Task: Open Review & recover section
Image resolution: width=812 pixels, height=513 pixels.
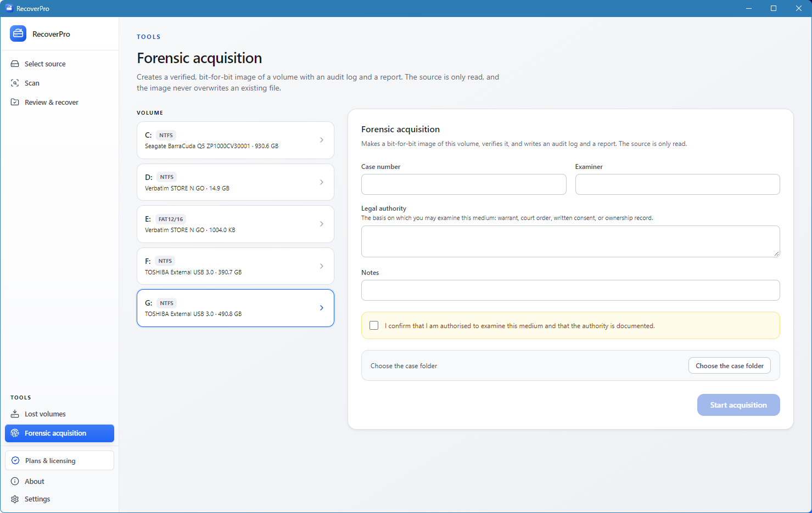Action: pyautogui.click(x=59, y=102)
